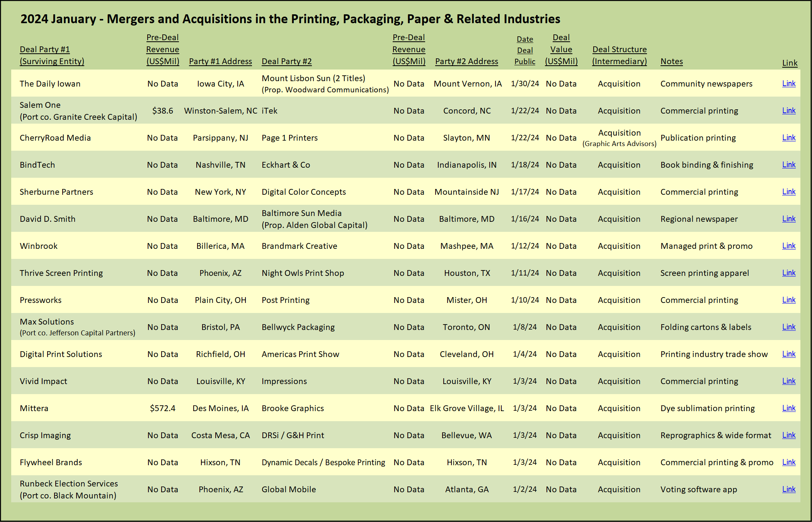Click the 'Toronto, ON' address cell

[x=466, y=327]
